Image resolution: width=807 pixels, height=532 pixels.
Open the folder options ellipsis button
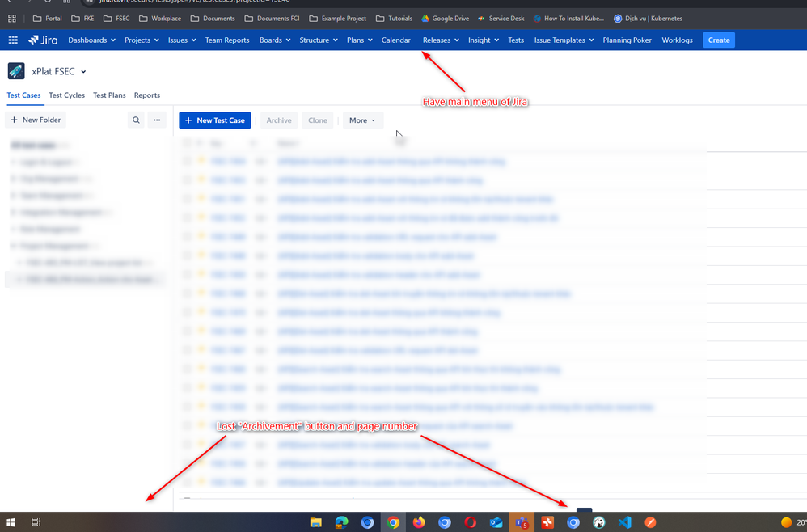[x=157, y=120]
